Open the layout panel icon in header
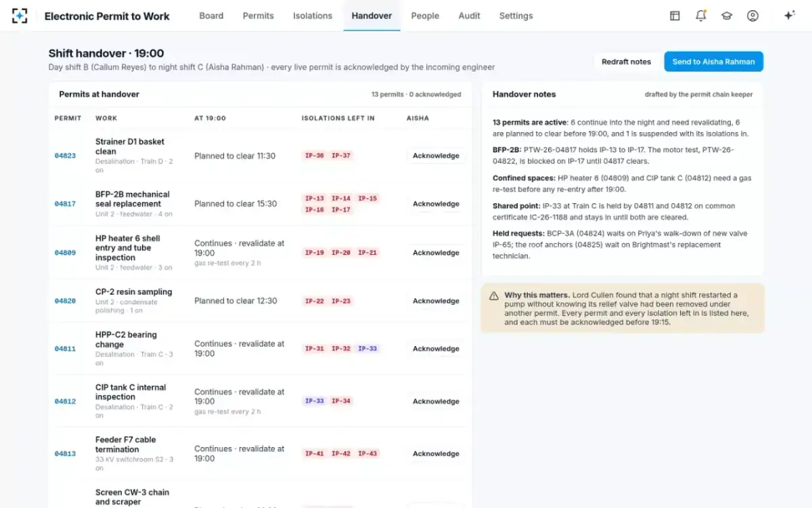This screenshot has width=812, height=508. coord(675,16)
